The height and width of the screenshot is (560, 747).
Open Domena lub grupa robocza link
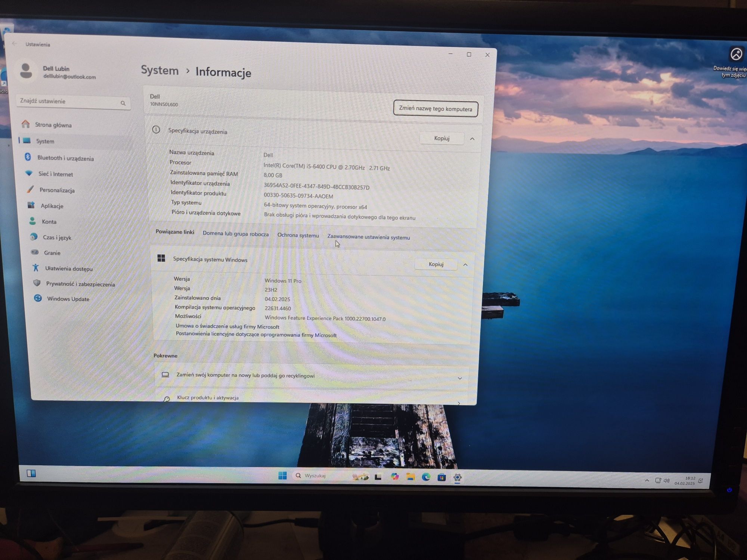(x=235, y=234)
